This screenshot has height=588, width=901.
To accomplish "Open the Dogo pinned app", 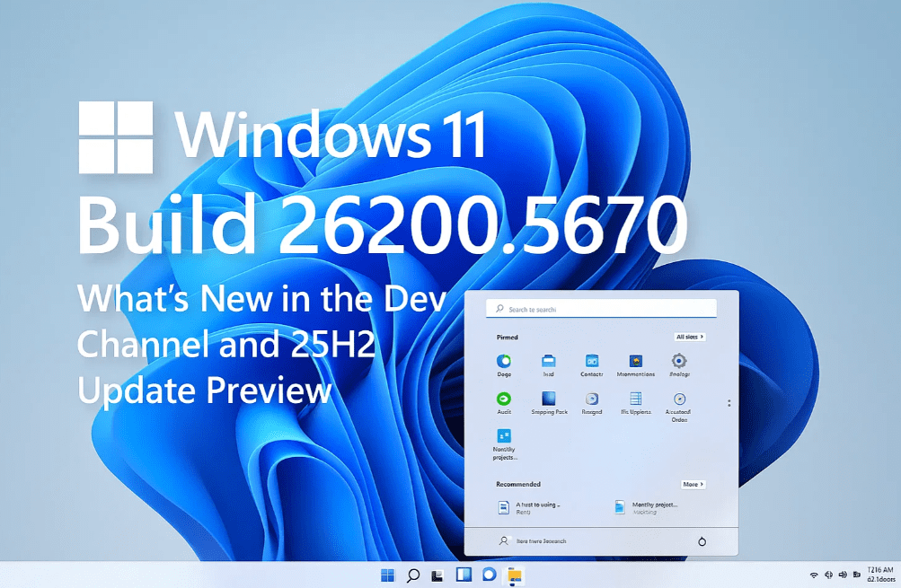I will pyautogui.click(x=504, y=364).
